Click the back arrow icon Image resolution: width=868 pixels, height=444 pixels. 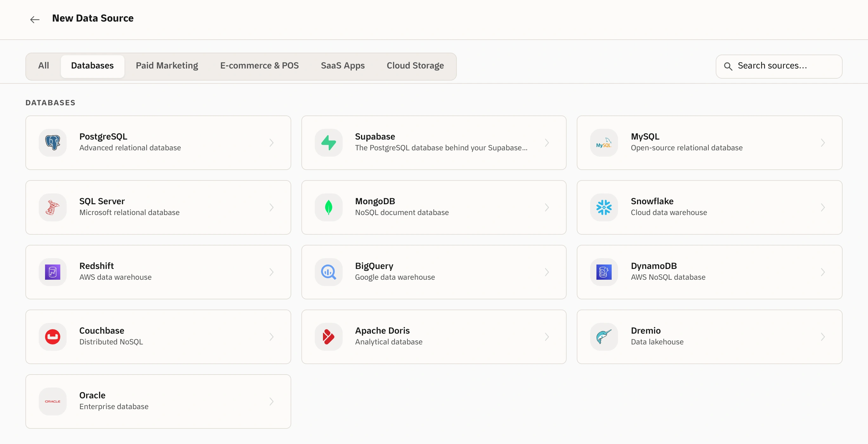point(35,20)
